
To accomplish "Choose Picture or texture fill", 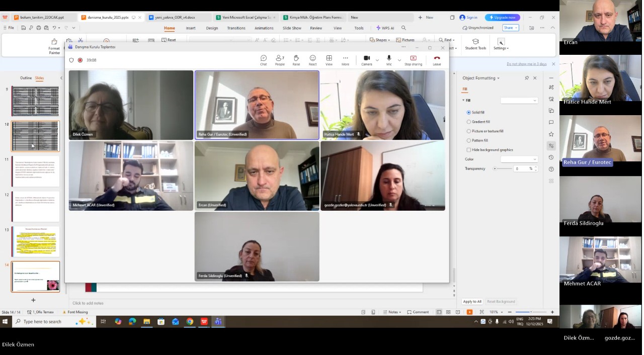I will point(469,131).
